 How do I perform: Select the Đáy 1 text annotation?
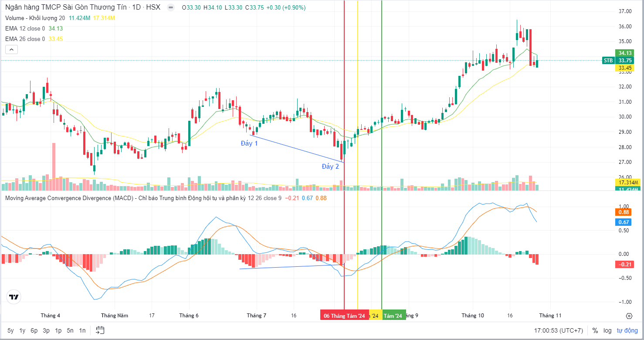pos(250,143)
